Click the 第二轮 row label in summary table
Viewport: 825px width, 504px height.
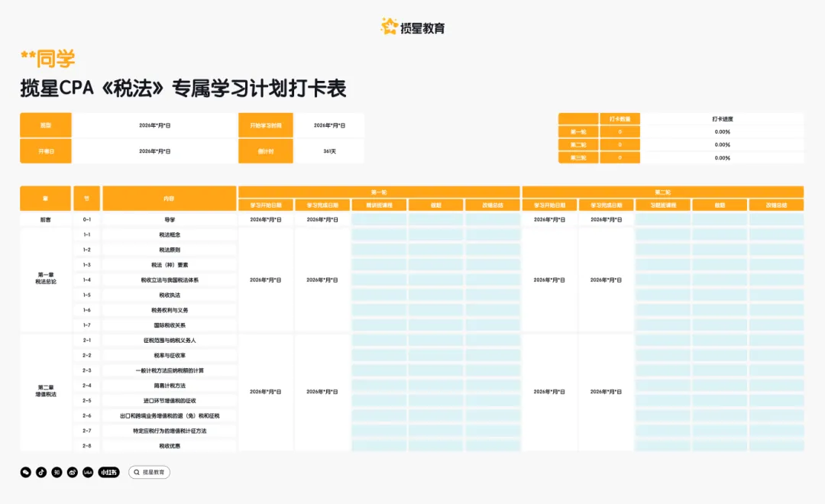(x=578, y=144)
